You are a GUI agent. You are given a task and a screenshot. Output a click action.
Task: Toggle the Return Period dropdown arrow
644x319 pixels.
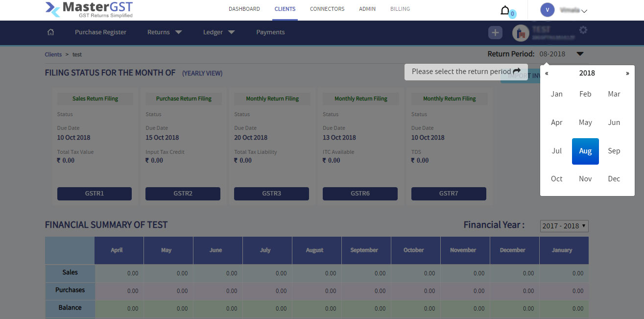pyautogui.click(x=580, y=54)
